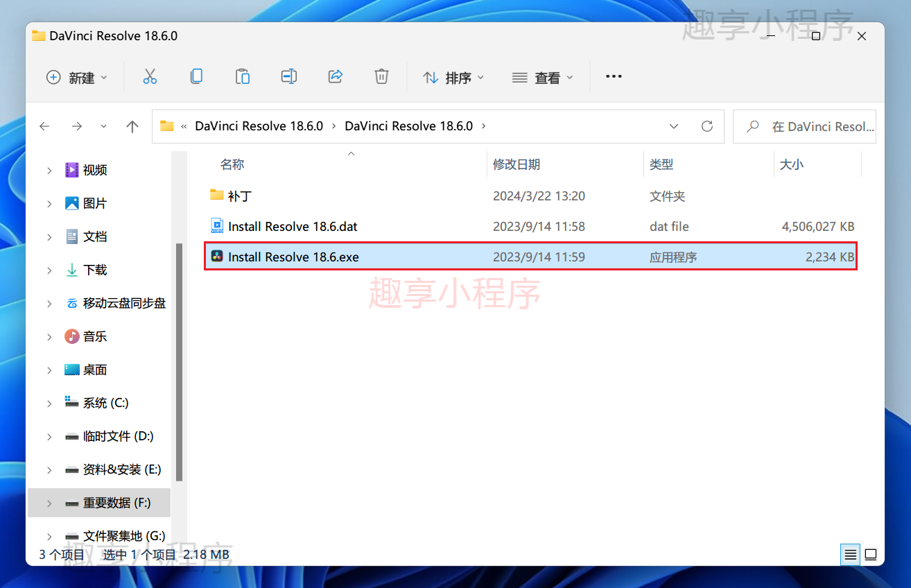Click the search box 在 DaVinci Resol...
The height and width of the screenshot is (588, 911).
click(x=804, y=126)
